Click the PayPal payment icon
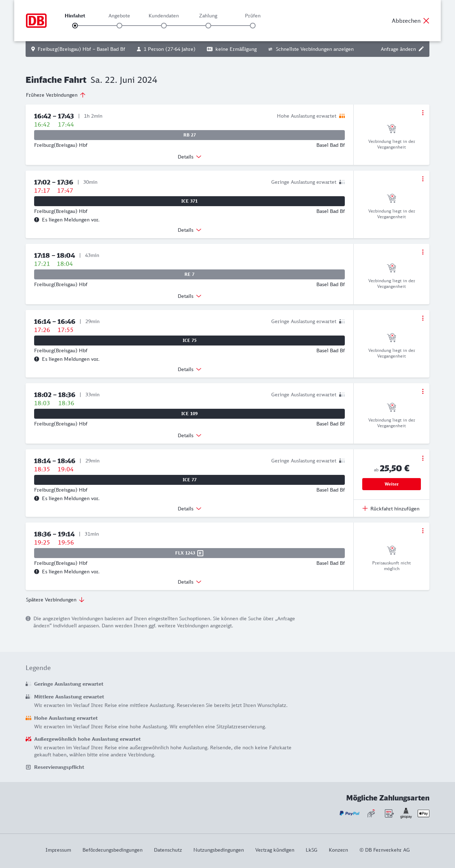455x868 pixels. (349, 813)
